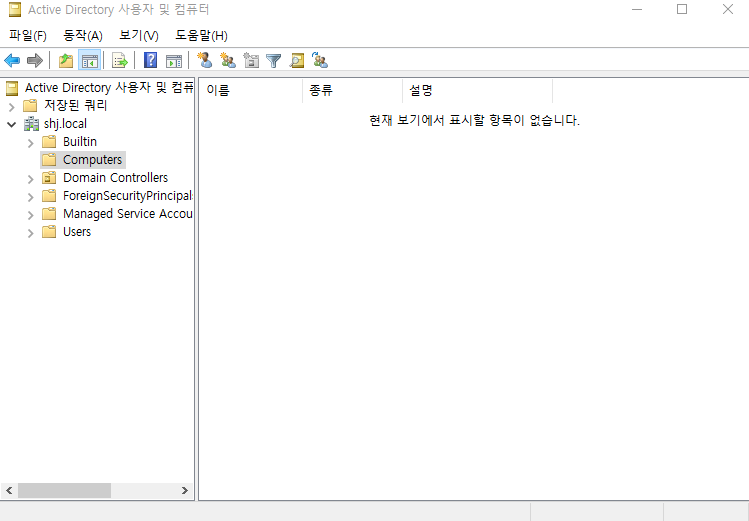Click the tree pane scroll left arrow
The height and width of the screenshot is (521, 749).
[x=9, y=490]
